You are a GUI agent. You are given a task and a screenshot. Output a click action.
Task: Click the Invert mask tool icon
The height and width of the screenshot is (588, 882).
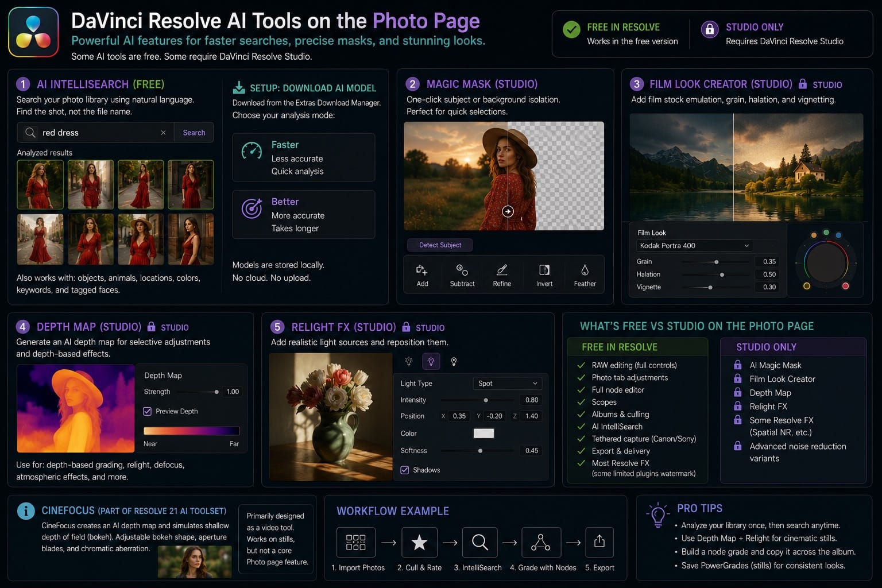click(544, 270)
